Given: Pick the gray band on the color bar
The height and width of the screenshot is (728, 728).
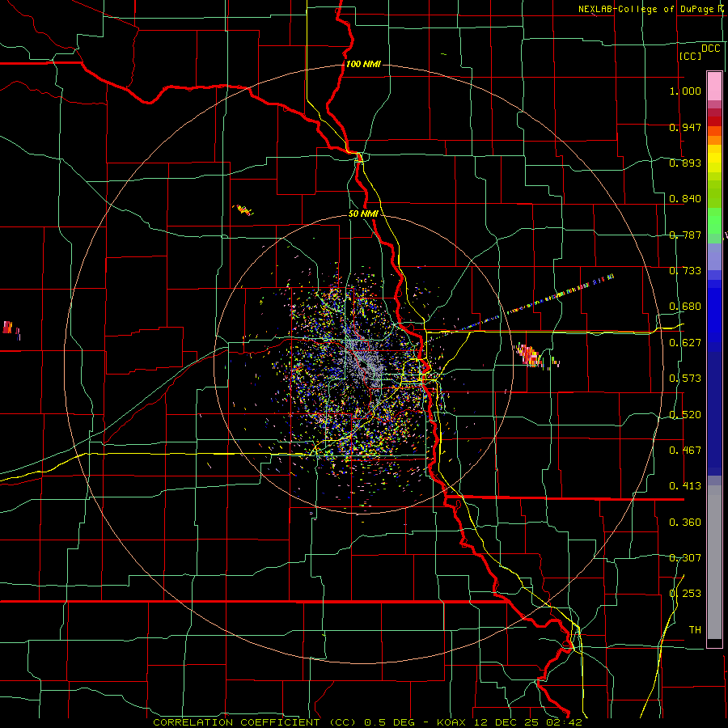Looking at the screenshot, I should click(x=714, y=562).
